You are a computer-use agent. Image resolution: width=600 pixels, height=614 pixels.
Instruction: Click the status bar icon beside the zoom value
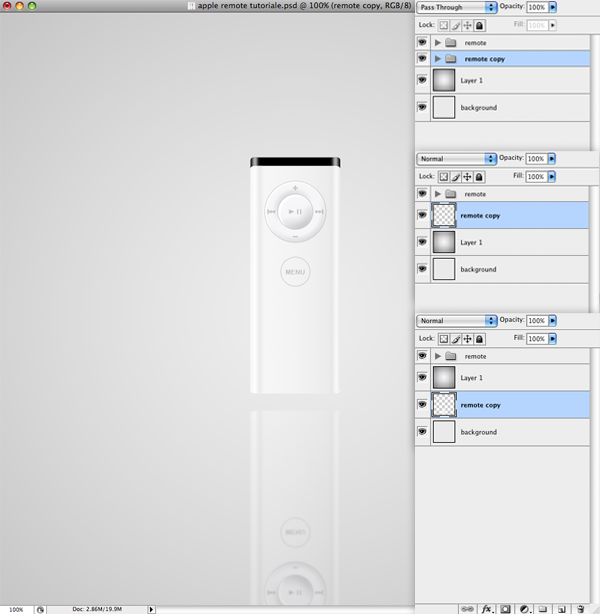[x=40, y=610]
